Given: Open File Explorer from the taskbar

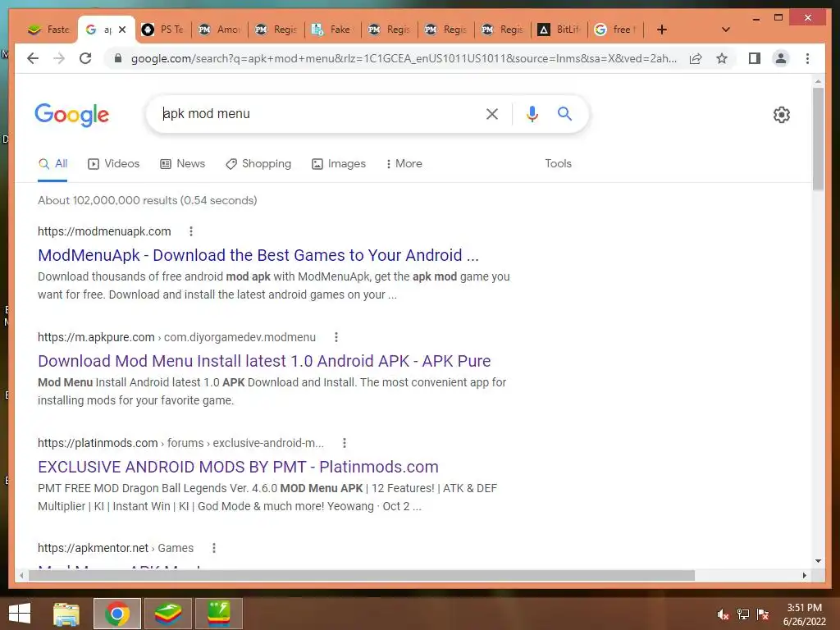Looking at the screenshot, I should pyautogui.click(x=66, y=614).
